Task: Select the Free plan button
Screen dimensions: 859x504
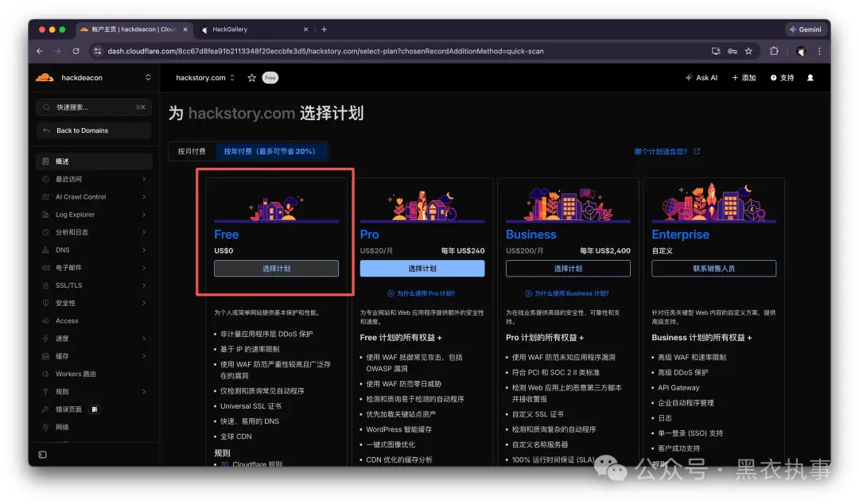Action: point(276,269)
